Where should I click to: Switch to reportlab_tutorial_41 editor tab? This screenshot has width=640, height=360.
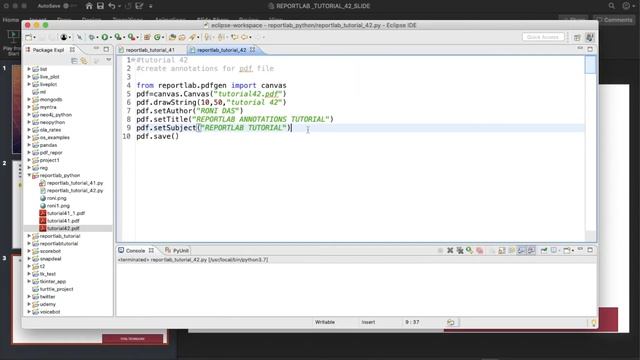point(150,50)
